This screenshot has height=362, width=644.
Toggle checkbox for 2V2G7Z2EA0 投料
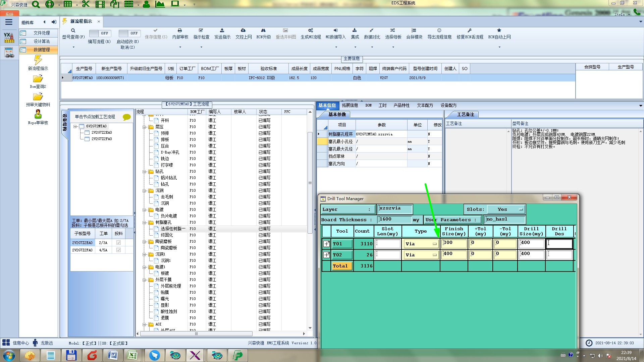tap(118, 242)
